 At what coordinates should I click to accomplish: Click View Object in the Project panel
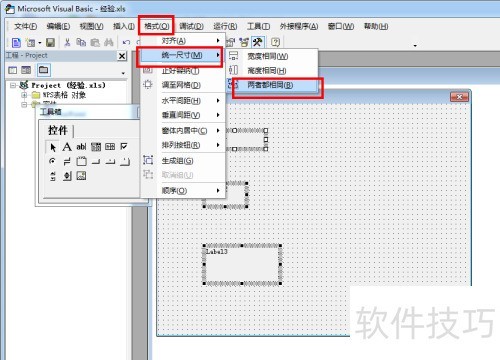[26, 70]
